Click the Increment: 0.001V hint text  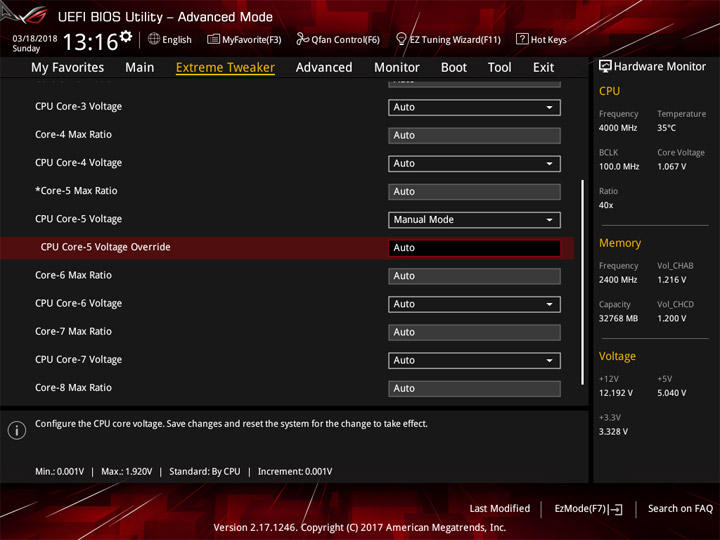point(295,472)
